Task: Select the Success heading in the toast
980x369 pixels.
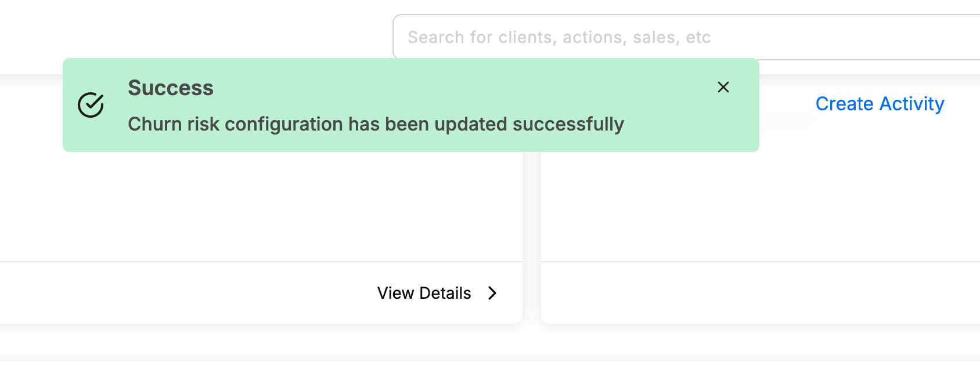Action: pyautogui.click(x=171, y=88)
